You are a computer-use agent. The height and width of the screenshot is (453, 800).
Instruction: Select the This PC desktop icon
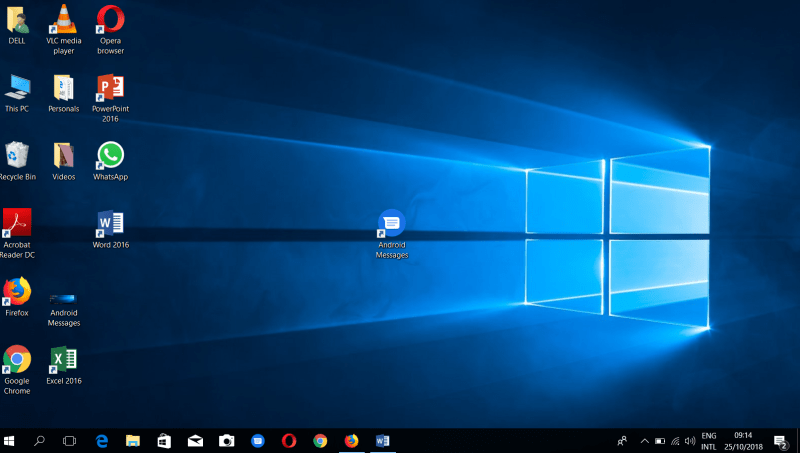point(17,88)
